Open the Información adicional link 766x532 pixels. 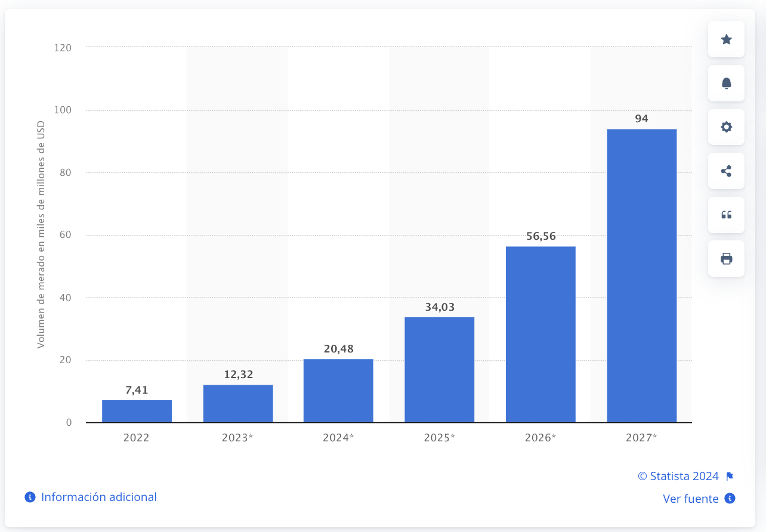click(99, 497)
